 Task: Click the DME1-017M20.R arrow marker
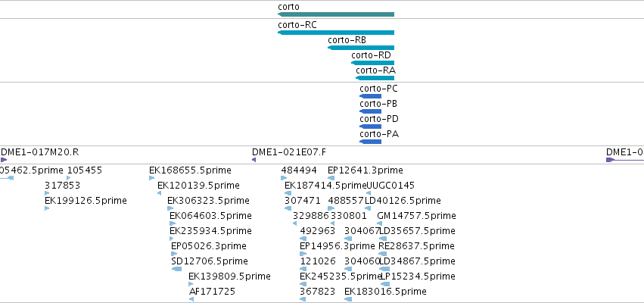[4, 160]
